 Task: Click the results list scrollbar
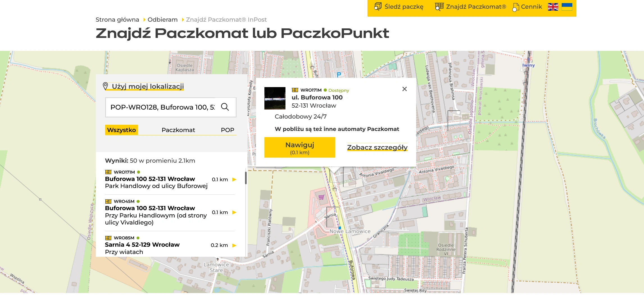246,178
